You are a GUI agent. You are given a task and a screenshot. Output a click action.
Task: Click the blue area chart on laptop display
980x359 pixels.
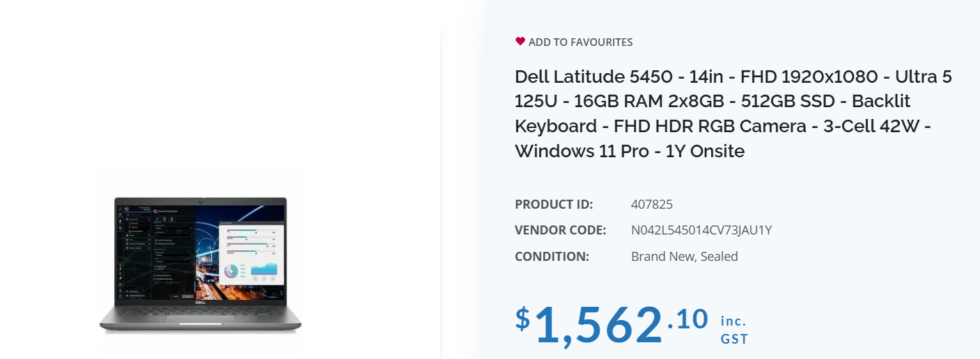[263, 270]
